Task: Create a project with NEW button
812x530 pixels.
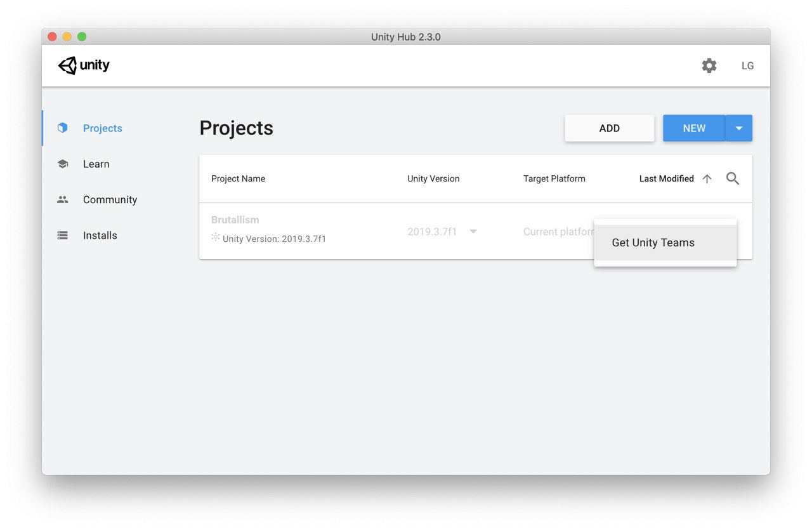Action: [x=694, y=128]
